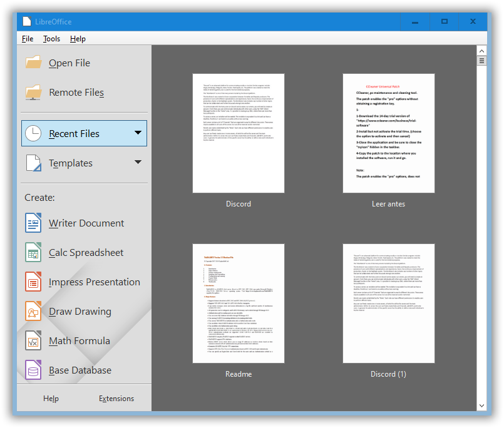Create a new Math Formula
Image resolution: width=504 pixels, height=428 pixels.
tap(80, 341)
